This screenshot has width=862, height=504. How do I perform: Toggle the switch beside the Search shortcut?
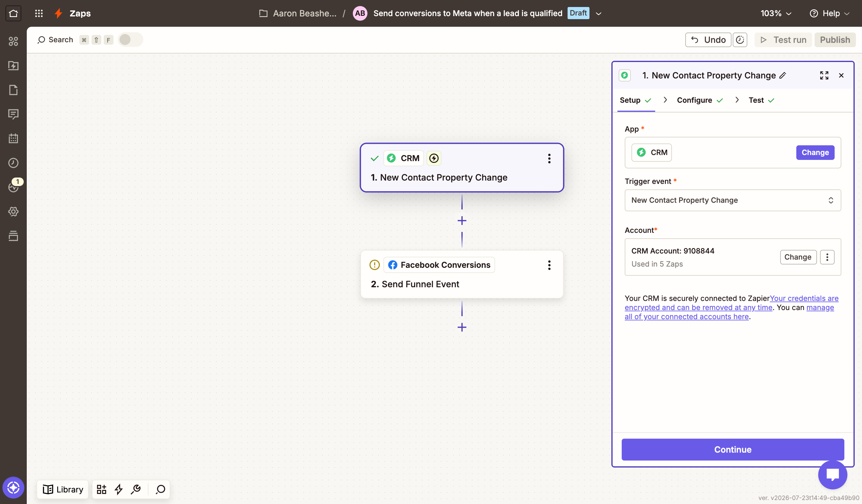[x=130, y=40]
